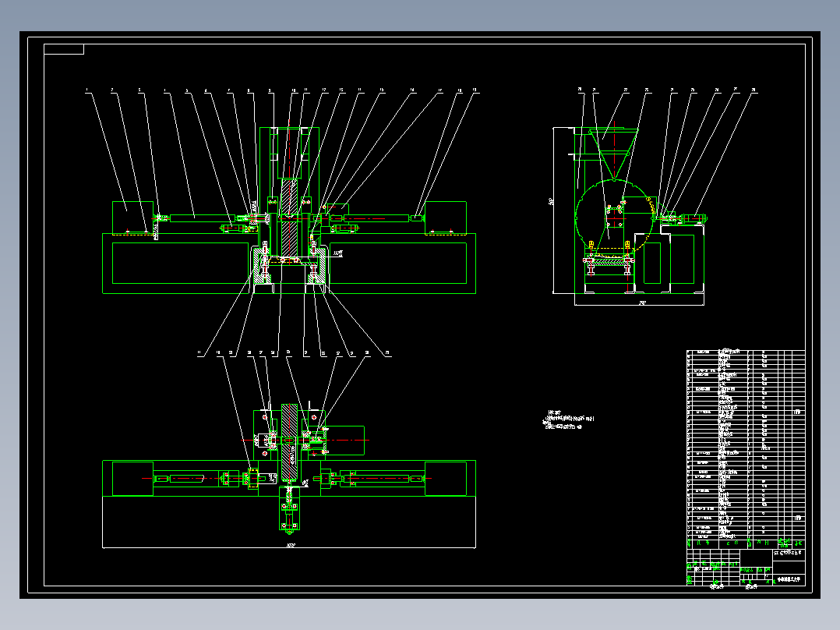Click the rightmost balloon number above side view
Screen dimensions: 840x630
point(754,90)
